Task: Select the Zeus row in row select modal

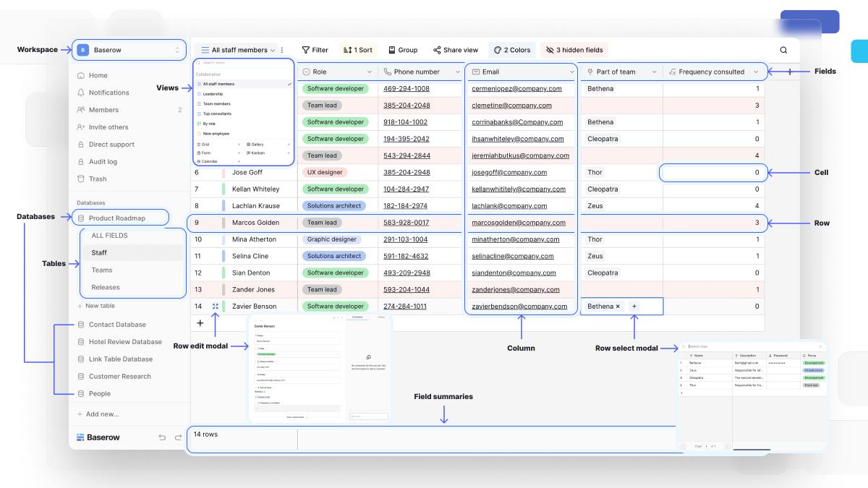Action: (x=752, y=370)
